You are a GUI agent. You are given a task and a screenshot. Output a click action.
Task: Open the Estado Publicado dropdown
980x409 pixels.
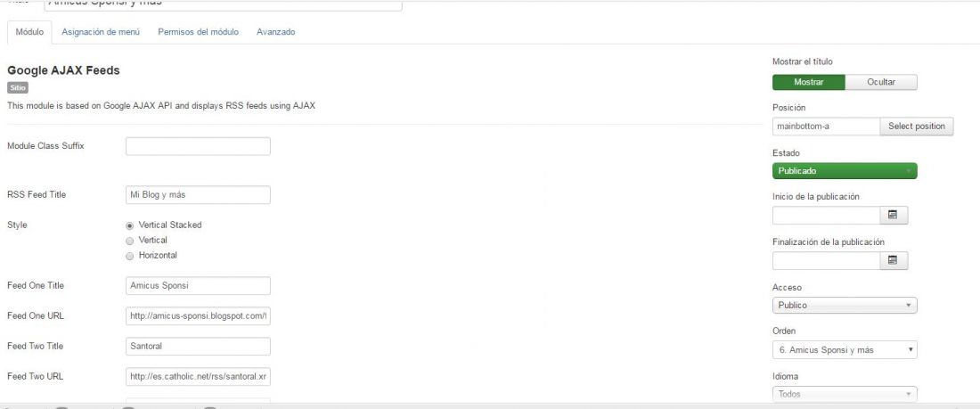click(x=845, y=171)
